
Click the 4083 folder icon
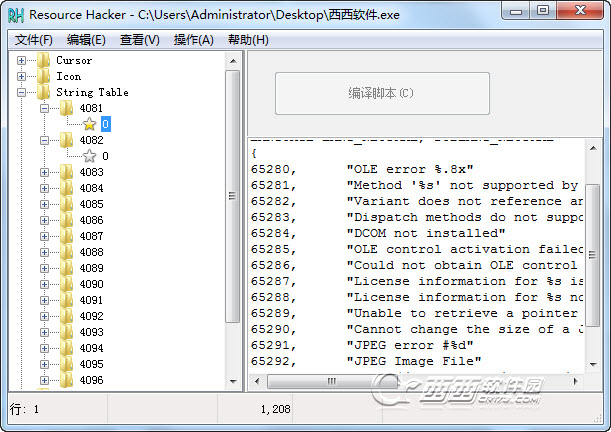point(67,172)
